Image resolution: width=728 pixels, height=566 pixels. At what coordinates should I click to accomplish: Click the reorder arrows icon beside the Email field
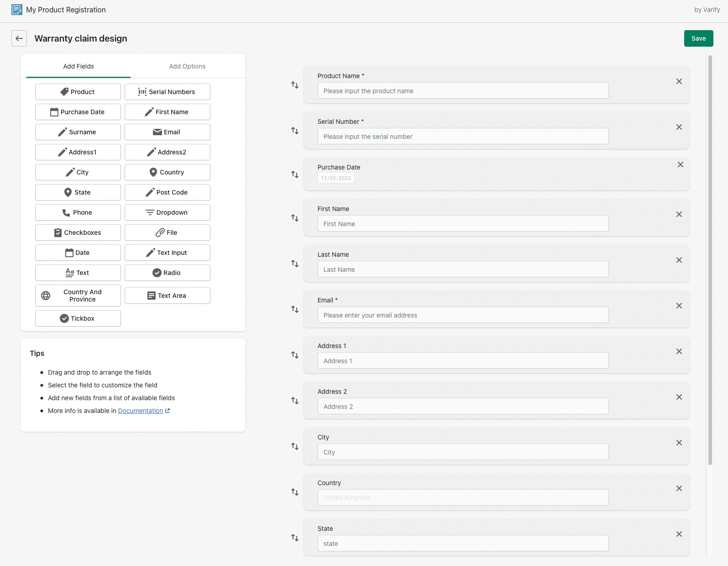click(x=295, y=309)
